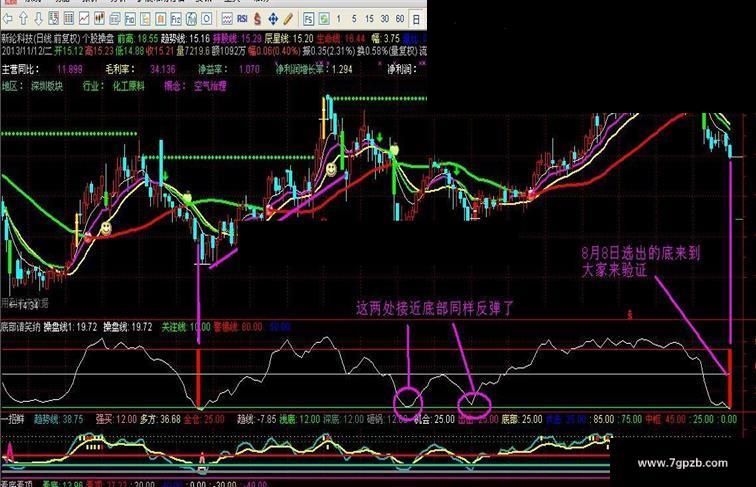Open the quote list icon after arrows
The image size is (756, 487).
point(54,19)
